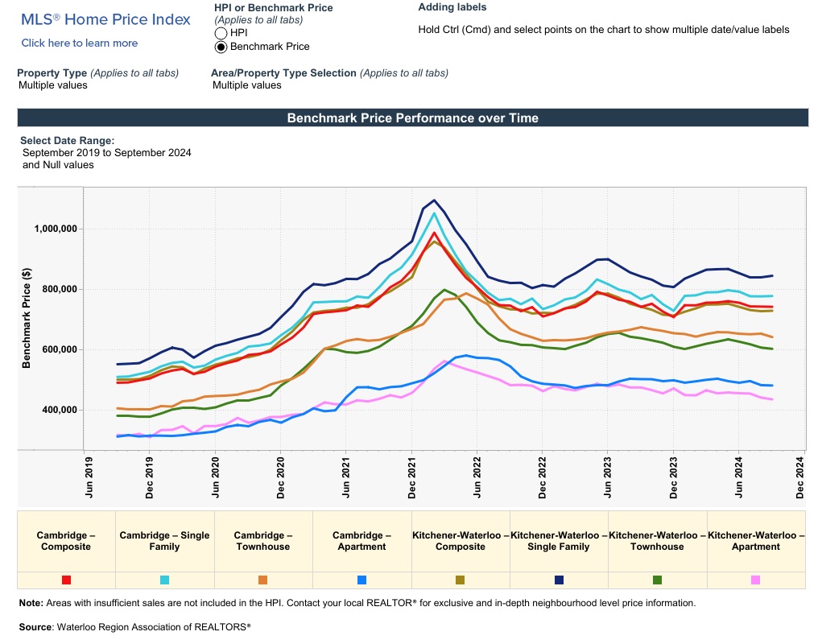
Task: Open Property Type multiple values dropdown
Action: [x=53, y=85]
